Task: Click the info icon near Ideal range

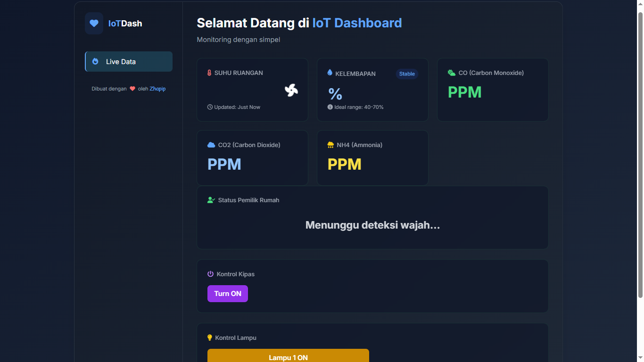Action: (330, 107)
